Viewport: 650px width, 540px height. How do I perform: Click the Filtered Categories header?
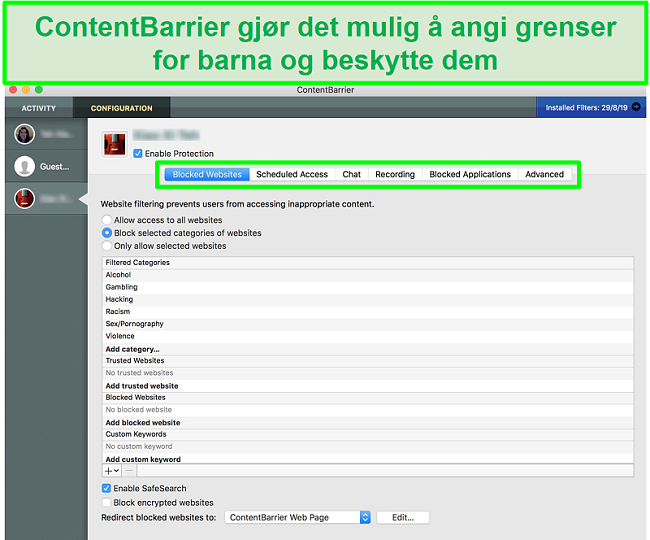368,262
